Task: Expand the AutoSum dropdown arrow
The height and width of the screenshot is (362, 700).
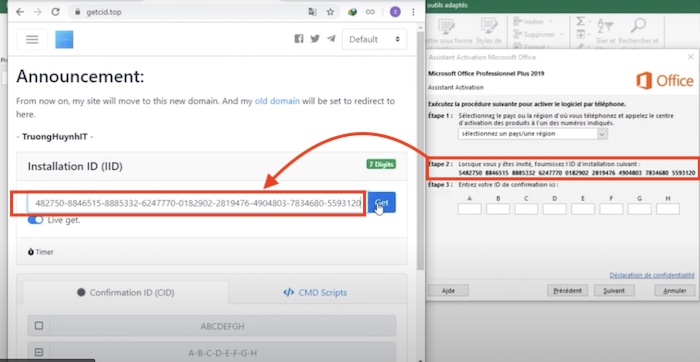Action: [x=589, y=21]
